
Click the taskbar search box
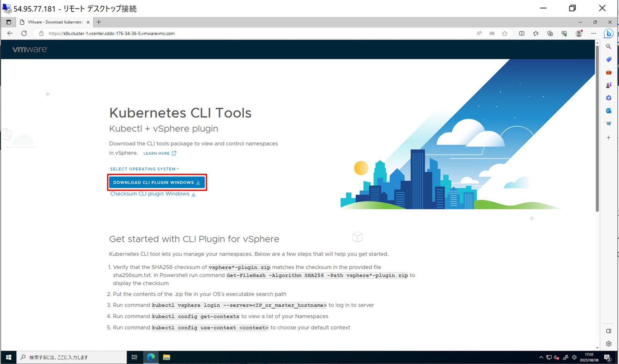(x=72, y=357)
